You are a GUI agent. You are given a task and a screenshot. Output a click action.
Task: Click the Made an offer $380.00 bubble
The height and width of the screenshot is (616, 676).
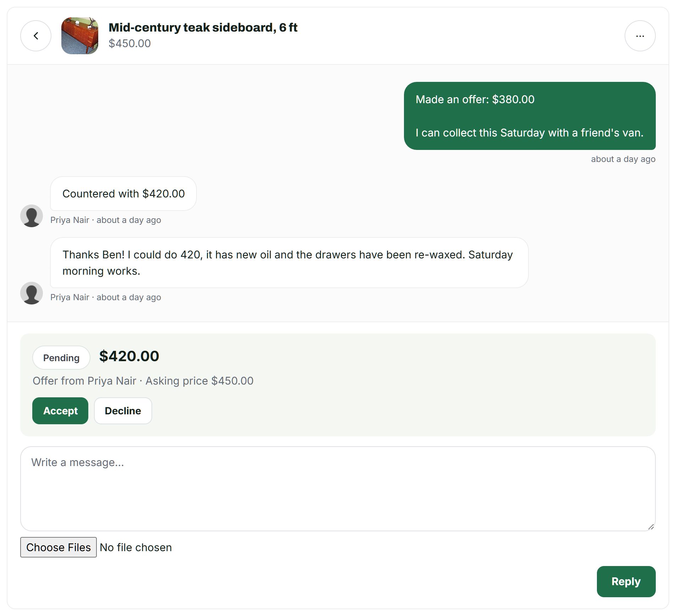coord(530,116)
